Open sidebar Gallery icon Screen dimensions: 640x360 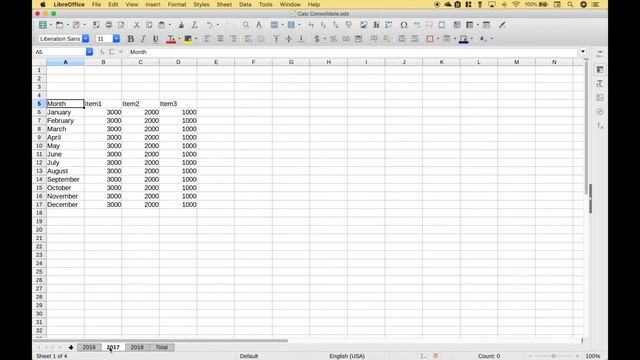point(600,97)
